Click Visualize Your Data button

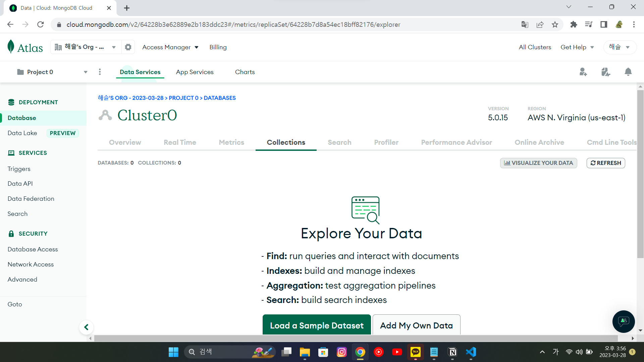pyautogui.click(x=538, y=163)
